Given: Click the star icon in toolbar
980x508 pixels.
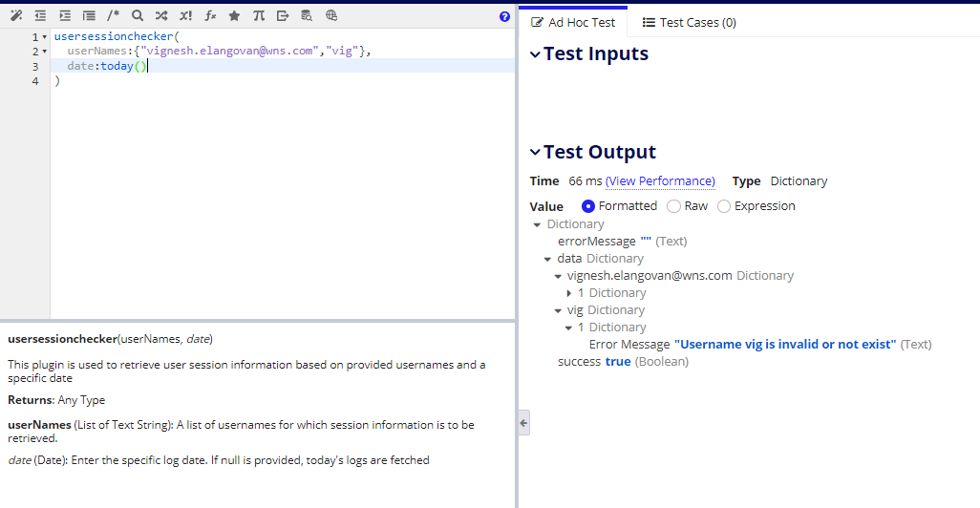Looking at the screenshot, I should point(234,15).
